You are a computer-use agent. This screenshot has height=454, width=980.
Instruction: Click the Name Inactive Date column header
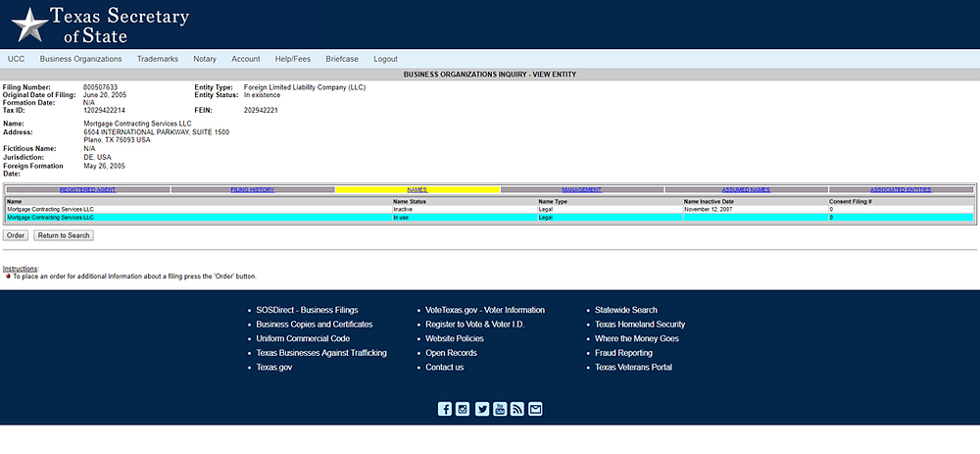[709, 202]
